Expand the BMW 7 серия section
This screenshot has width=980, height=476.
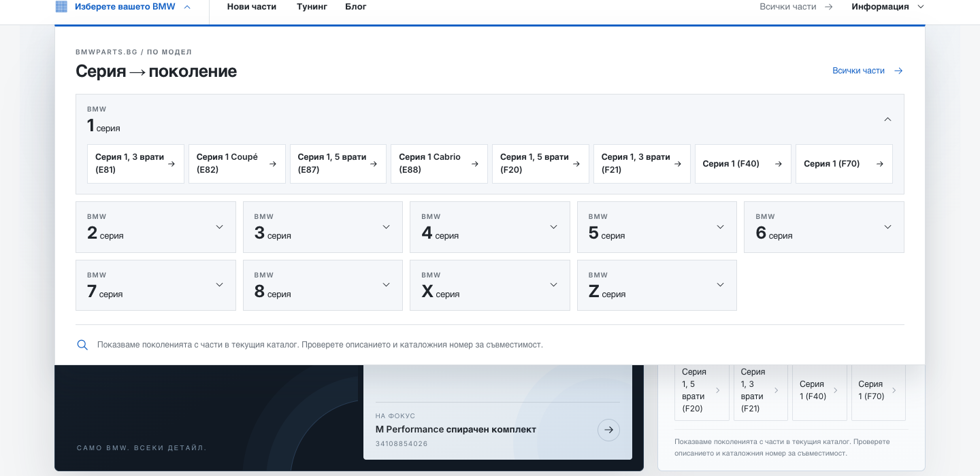(156, 285)
